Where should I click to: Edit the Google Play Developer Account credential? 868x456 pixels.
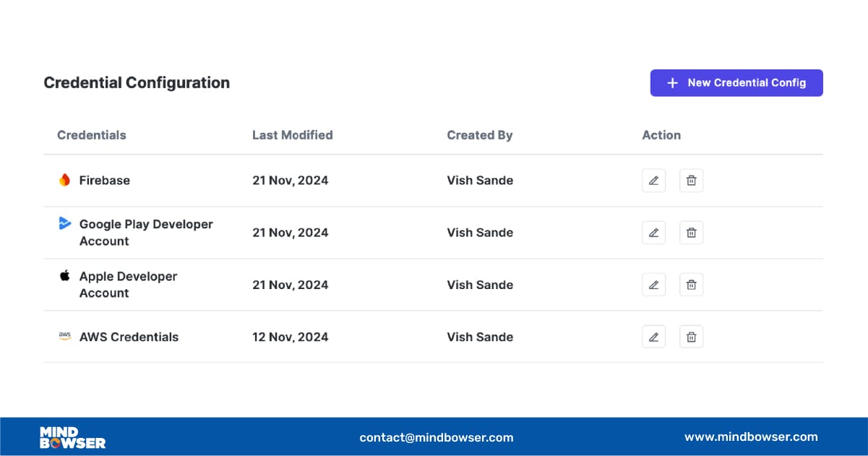coord(653,233)
